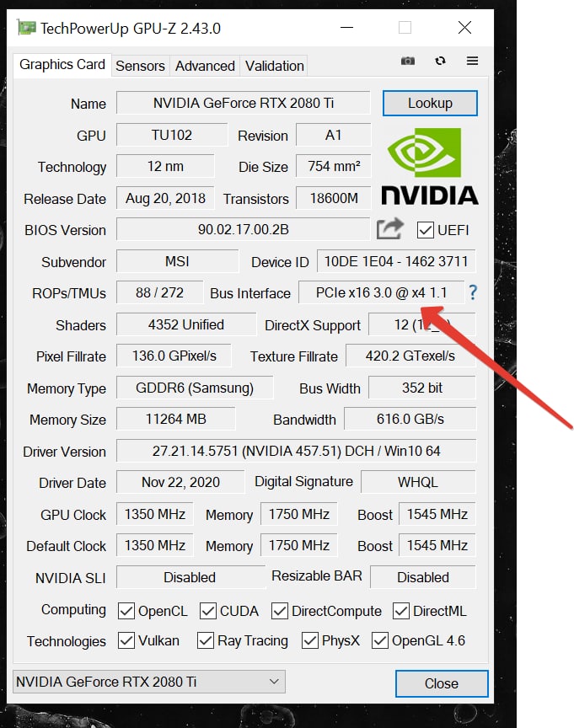Click the Texture Fillrate field 420.2 GTexel/s

410,356
